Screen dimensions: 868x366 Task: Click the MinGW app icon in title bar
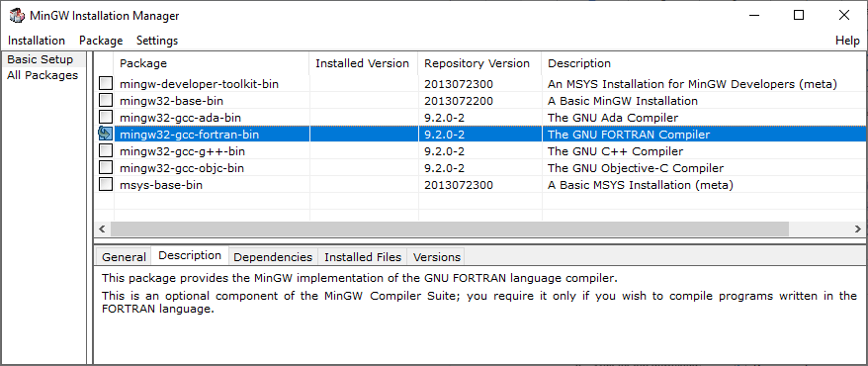tap(17, 15)
